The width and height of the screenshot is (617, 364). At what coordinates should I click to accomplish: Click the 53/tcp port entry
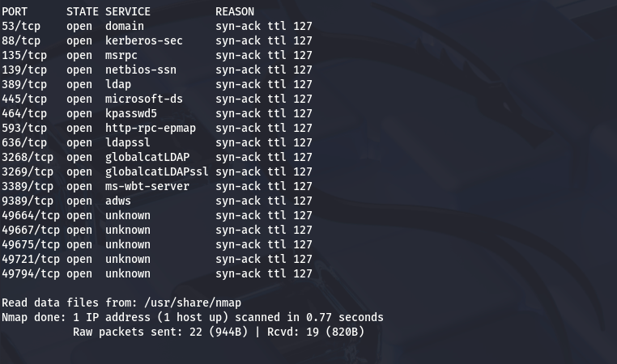click(21, 26)
